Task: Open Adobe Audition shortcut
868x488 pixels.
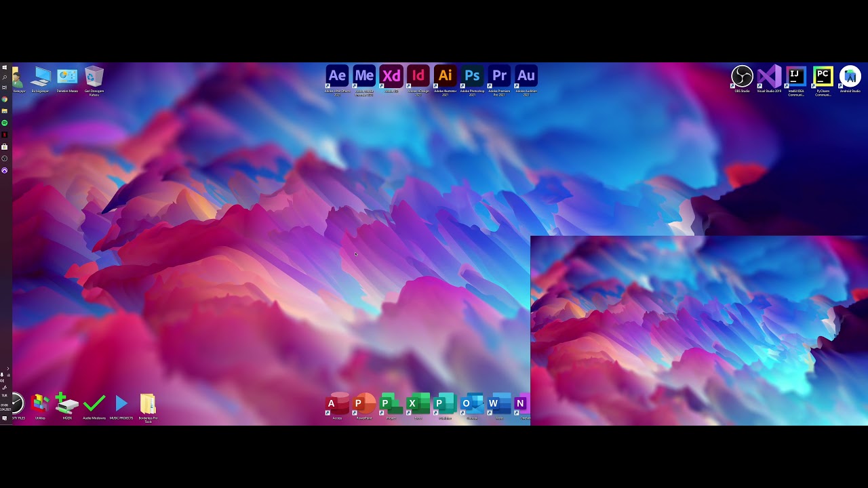Action: point(526,80)
